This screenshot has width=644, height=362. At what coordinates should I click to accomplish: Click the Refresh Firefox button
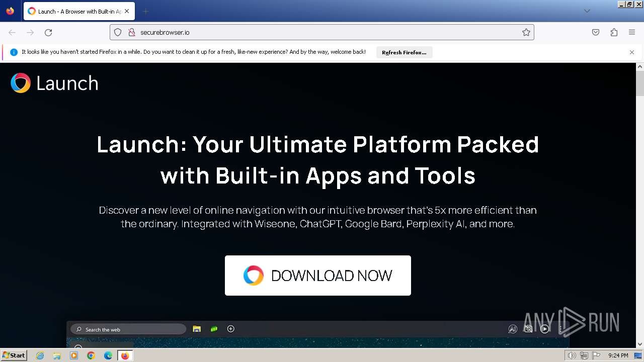(404, 52)
